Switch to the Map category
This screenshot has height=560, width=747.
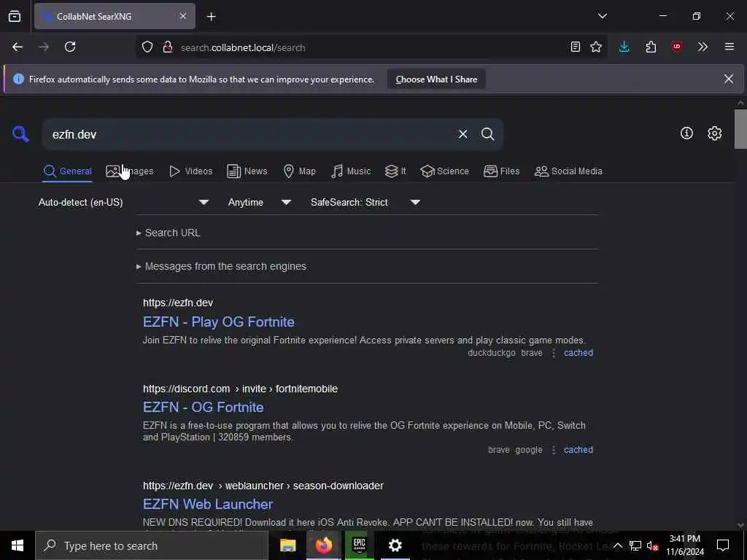pyautogui.click(x=299, y=171)
